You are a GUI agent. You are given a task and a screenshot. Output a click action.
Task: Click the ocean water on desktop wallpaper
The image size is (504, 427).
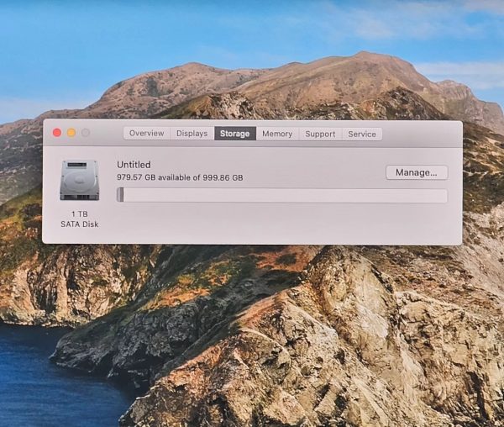click(34, 378)
